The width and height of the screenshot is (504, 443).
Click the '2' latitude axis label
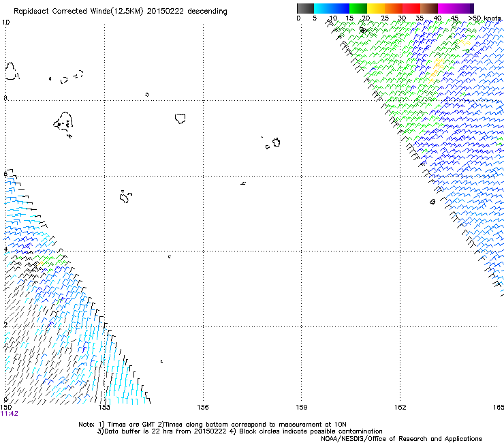(x=5, y=325)
